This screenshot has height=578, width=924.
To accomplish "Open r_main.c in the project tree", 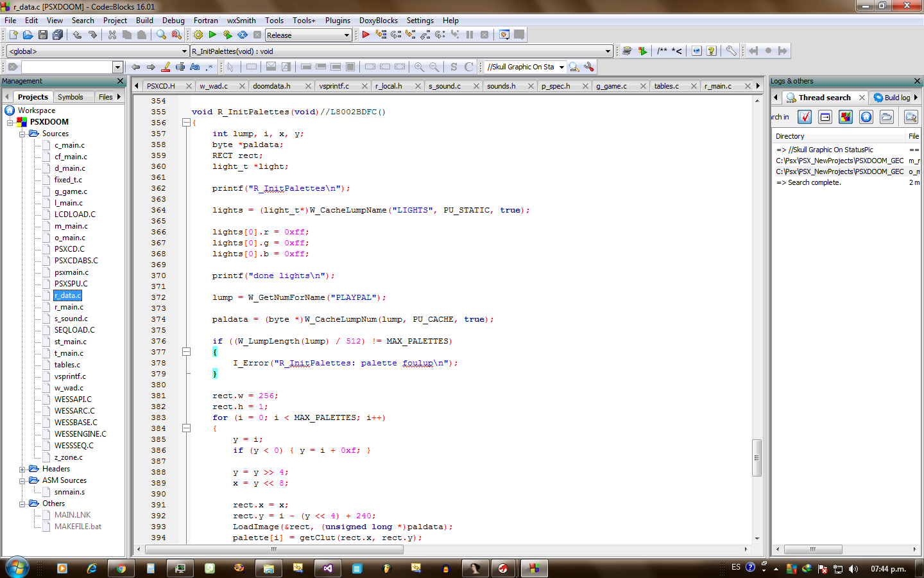I will pyautogui.click(x=69, y=307).
